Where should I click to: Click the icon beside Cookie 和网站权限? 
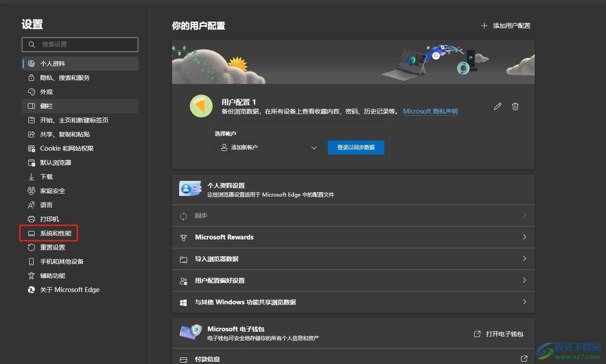(31, 148)
